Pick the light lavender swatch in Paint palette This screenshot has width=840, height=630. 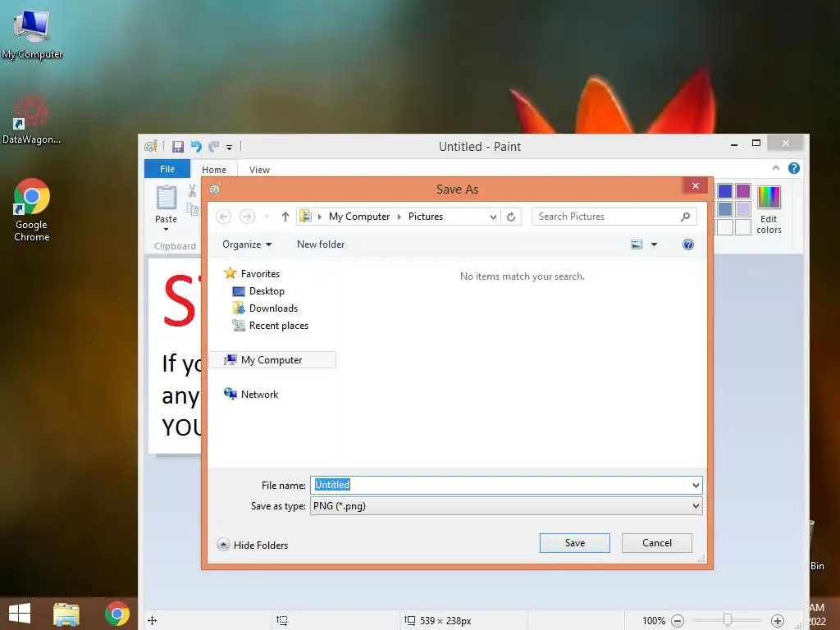pyautogui.click(x=743, y=209)
